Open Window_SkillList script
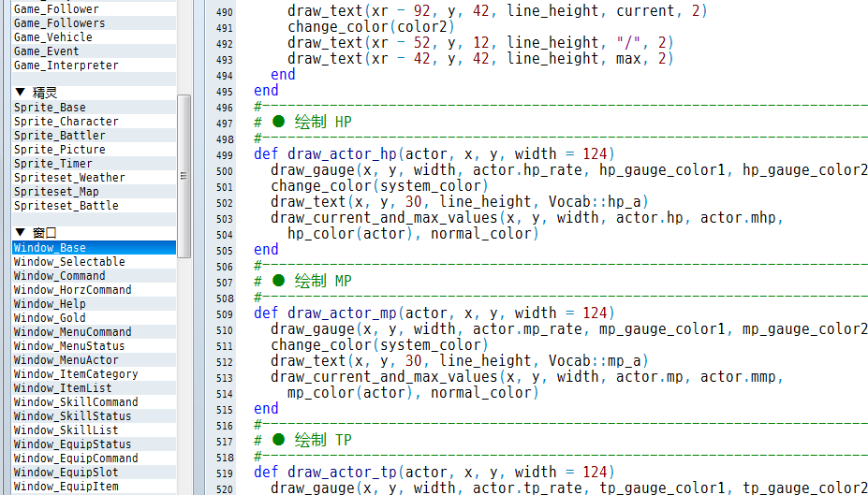The image size is (868, 495). (95, 430)
